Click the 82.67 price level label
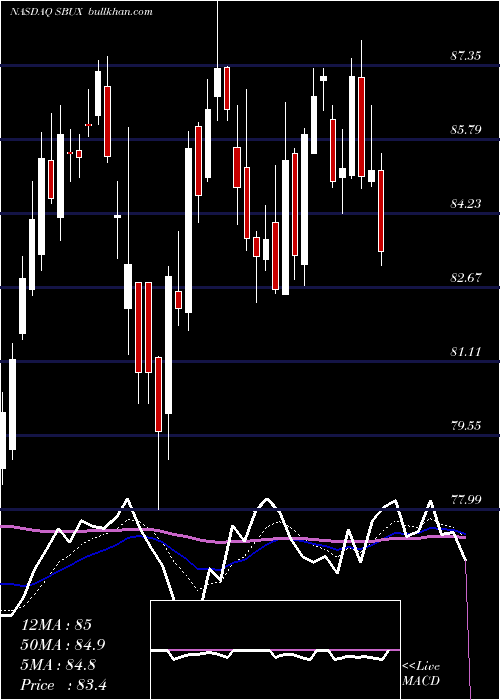Viewport: 500px width, 700px height. point(466,278)
